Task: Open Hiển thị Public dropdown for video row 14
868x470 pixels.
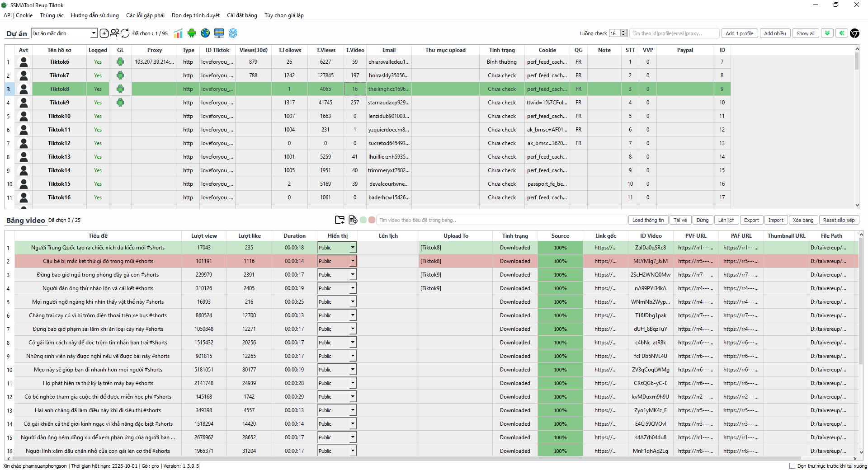Action: click(337, 423)
